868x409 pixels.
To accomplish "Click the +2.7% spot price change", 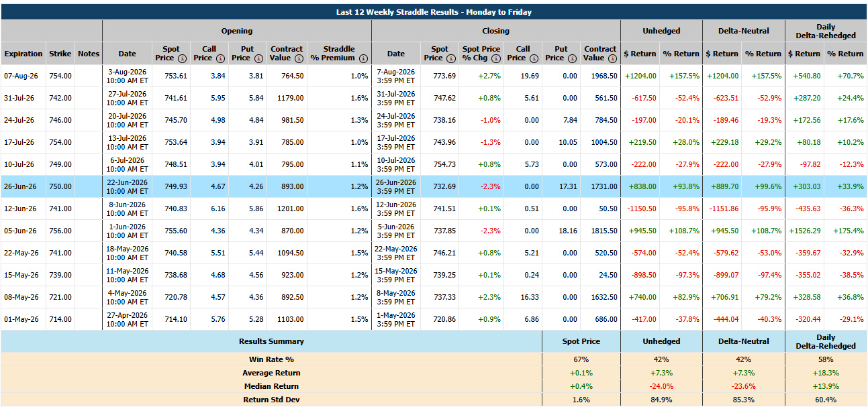I will (x=490, y=76).
